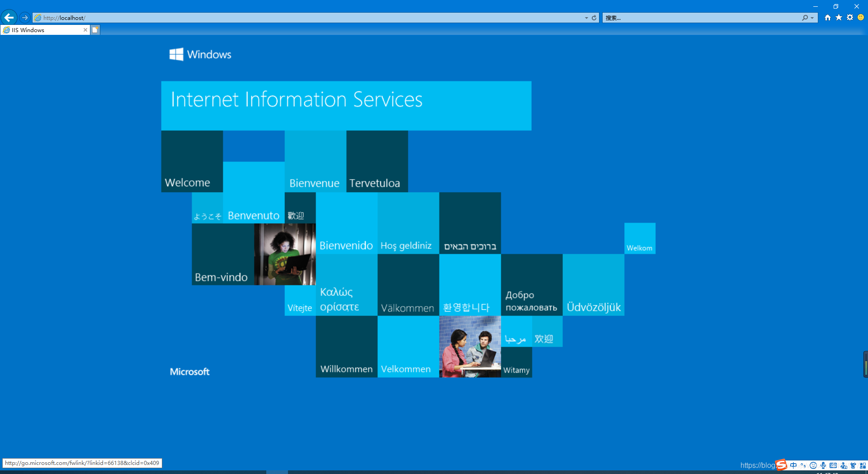Click the Velkommen tile
Image resolution: width=868 pixels, height=474 pixels.
(x=408, y=347)
